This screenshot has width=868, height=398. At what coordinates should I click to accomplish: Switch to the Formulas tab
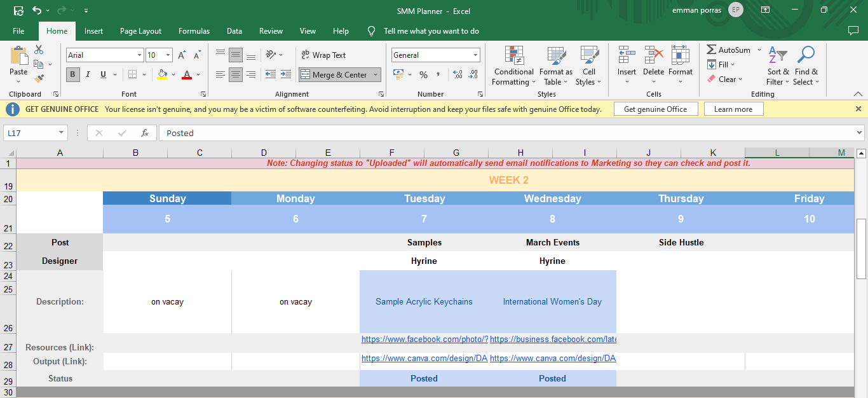(x=194, y=31)
